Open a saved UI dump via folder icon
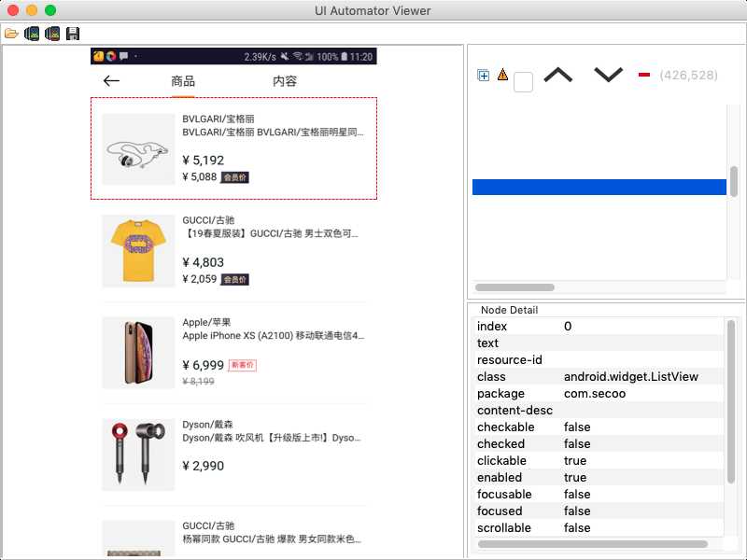Image resolution: width=747 pixels, height=560 pixels. (11, 34)
